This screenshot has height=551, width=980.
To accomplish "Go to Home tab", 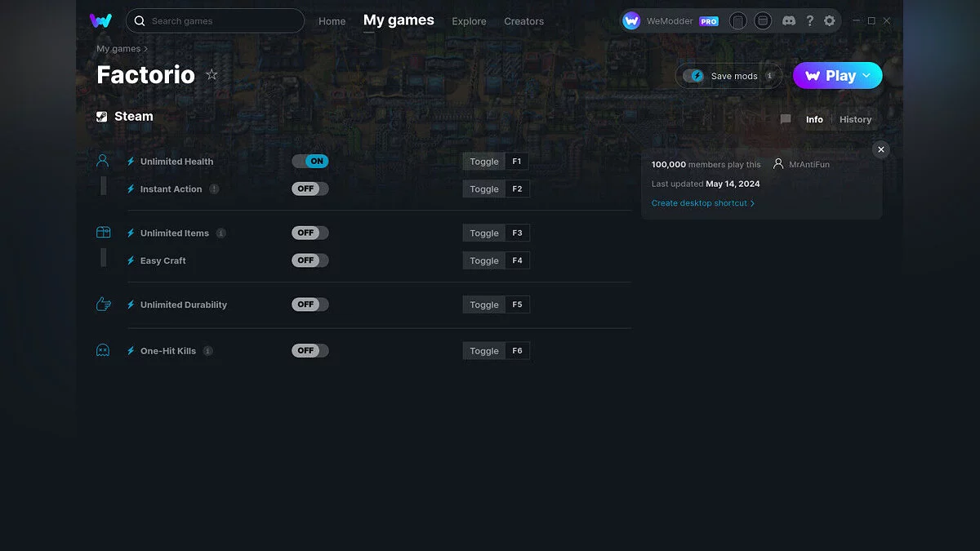I will tap(332, 21).
